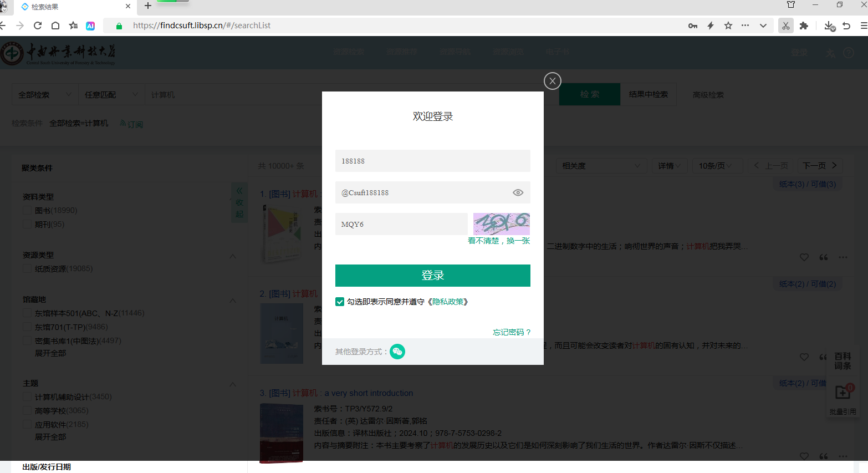Click the 订阅 subscription icon near search conditions

(131, 124)
